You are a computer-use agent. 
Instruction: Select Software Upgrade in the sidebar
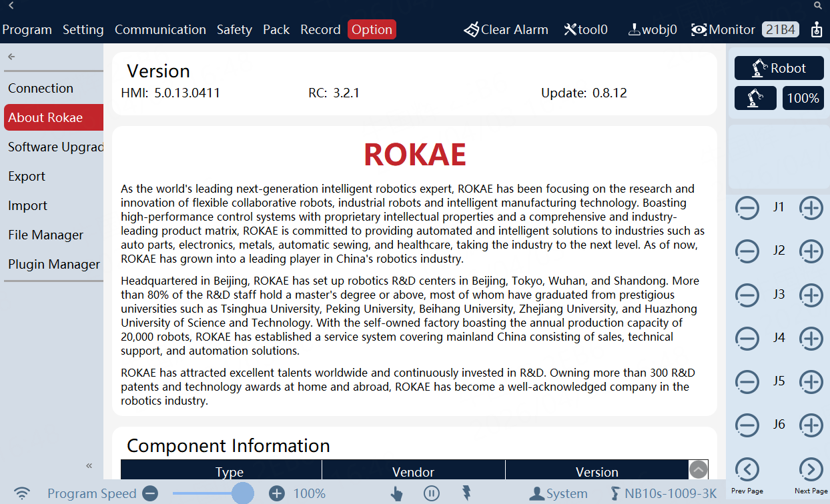coord(55,147)
